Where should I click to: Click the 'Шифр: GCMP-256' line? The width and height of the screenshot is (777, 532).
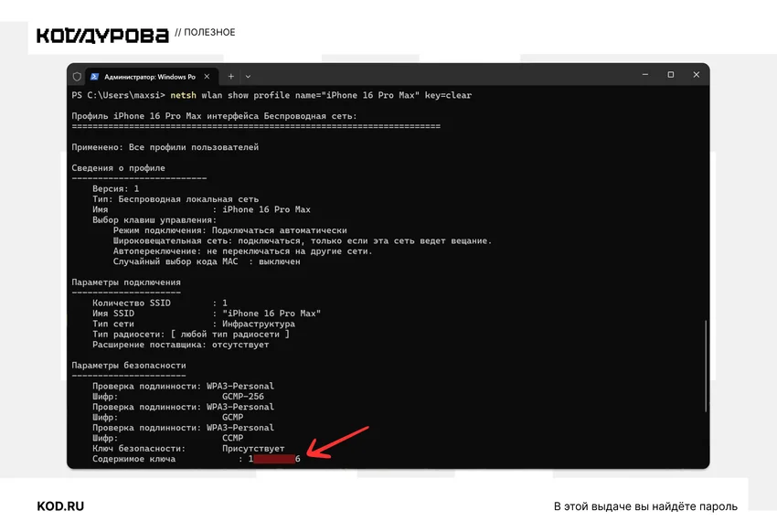pos(178,397)
